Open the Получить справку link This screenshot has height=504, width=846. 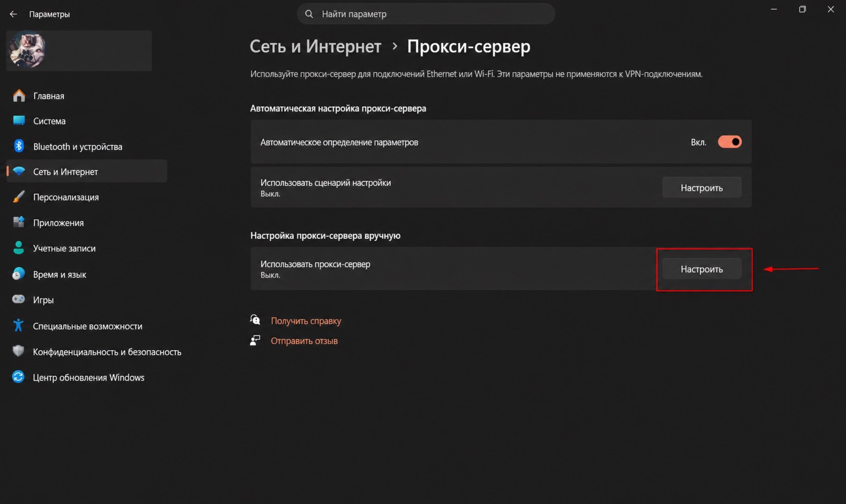click(306, 321)
